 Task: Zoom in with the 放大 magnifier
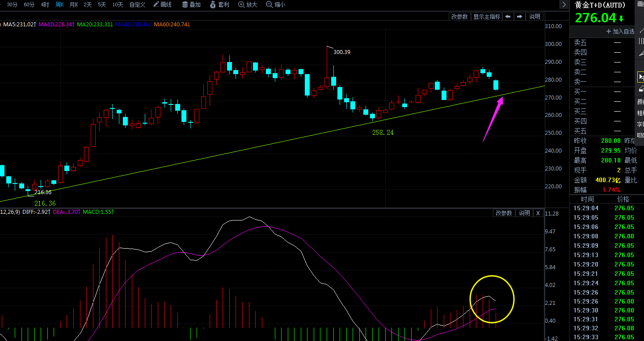[x=248, y=4]
